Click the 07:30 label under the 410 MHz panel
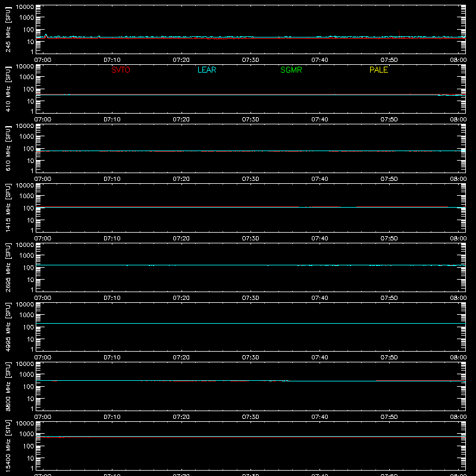 [x=250, y=120]
